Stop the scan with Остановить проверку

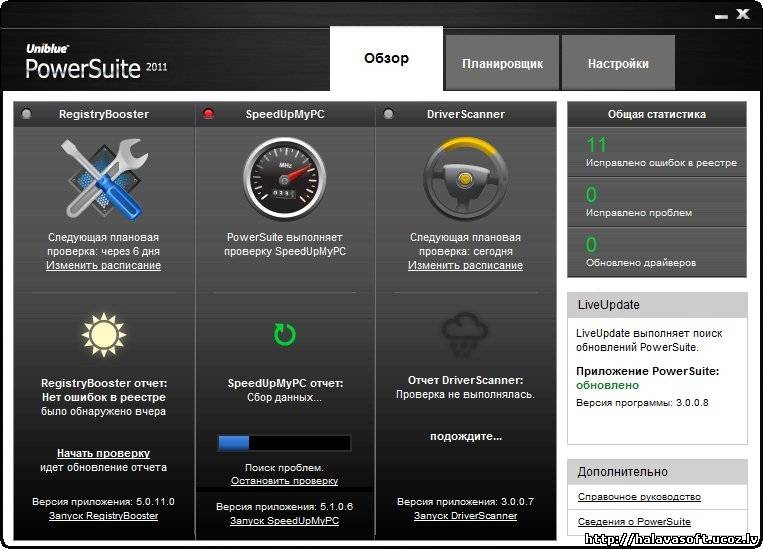(285, 481)
